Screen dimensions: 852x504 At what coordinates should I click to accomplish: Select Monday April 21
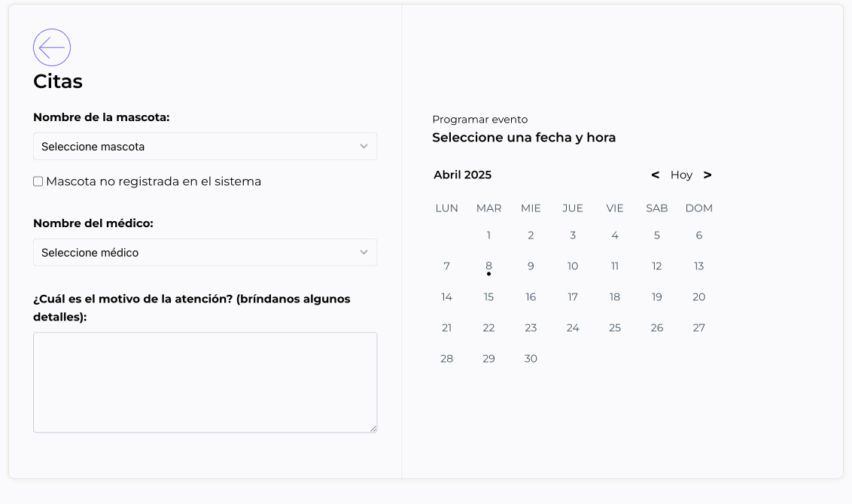(447, 328)
